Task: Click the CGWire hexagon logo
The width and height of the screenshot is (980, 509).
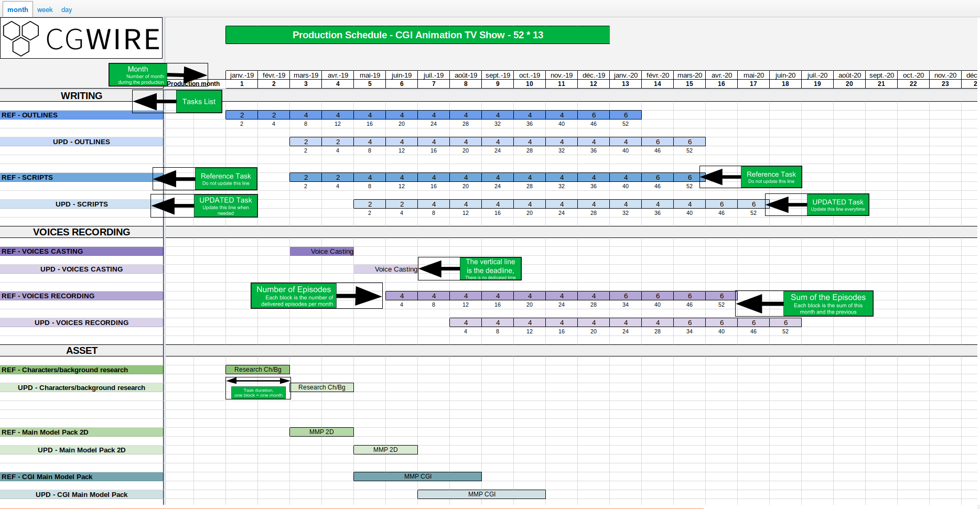Action: 21,38
